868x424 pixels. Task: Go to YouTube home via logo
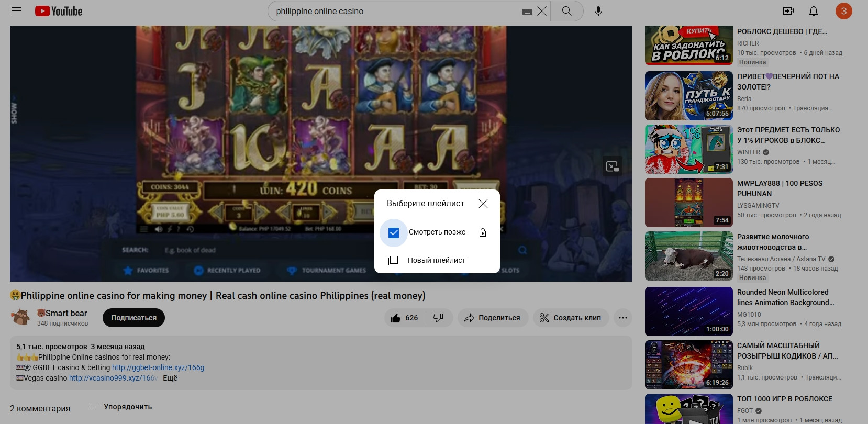click(x=59, y=11)
